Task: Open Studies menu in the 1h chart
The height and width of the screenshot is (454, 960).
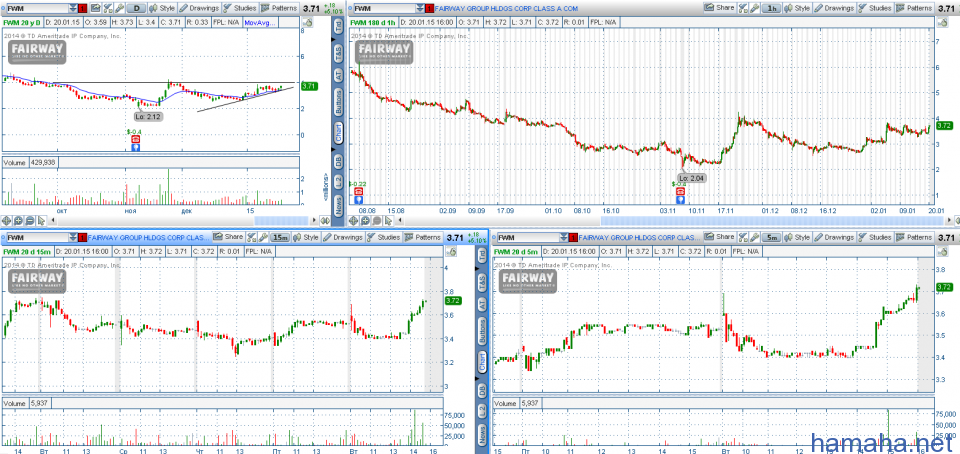Action: click(x=875, y=9)
